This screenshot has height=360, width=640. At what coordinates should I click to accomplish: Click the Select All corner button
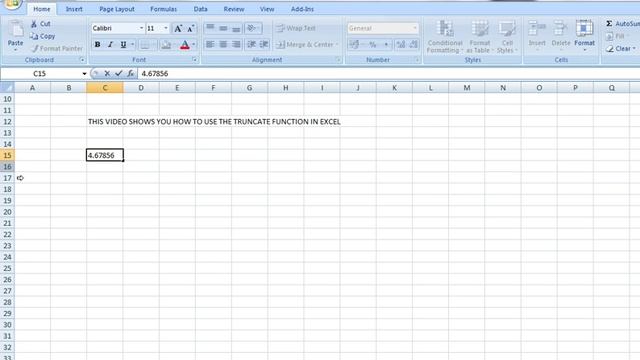[x=7, y=88]
